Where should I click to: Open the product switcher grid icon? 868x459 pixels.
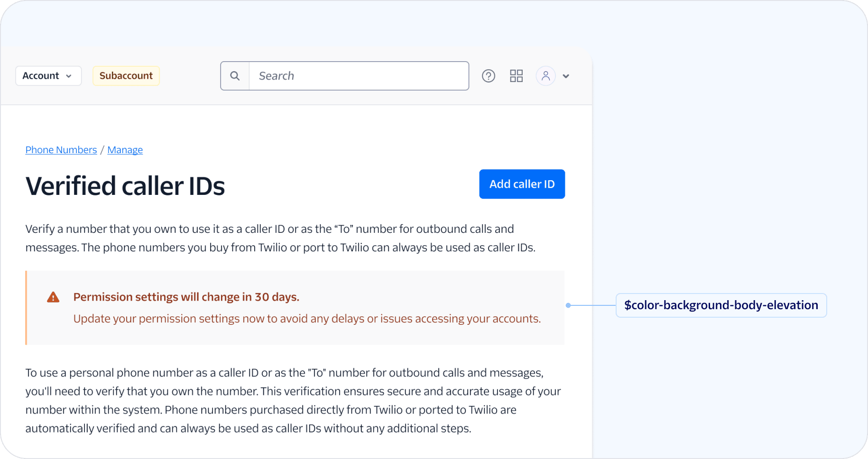[x=516, y=76]
